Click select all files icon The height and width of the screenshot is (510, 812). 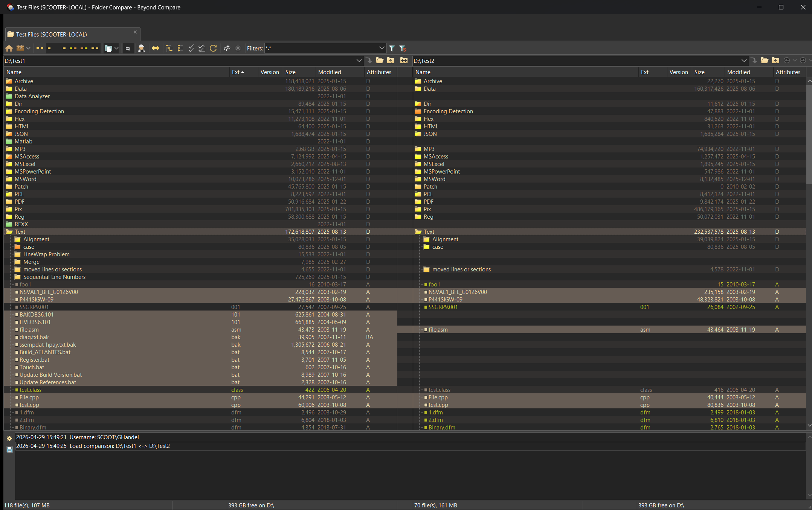pos(202,48)
